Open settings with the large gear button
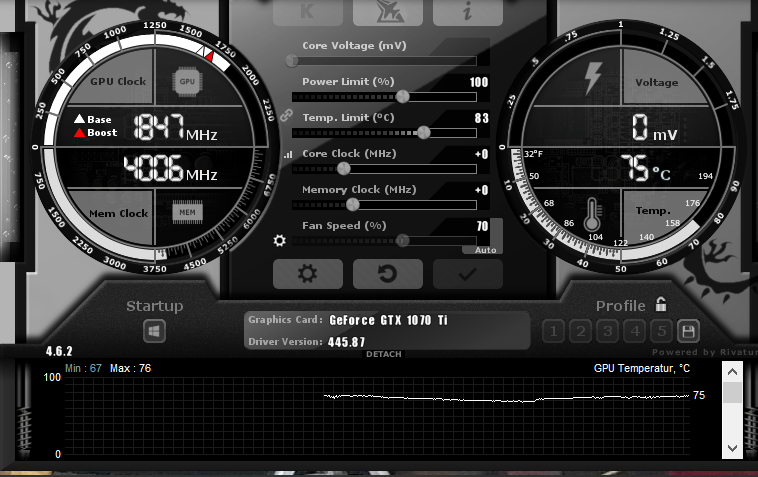The width and height of the screenshot is (758, 477). click(307, 274)
